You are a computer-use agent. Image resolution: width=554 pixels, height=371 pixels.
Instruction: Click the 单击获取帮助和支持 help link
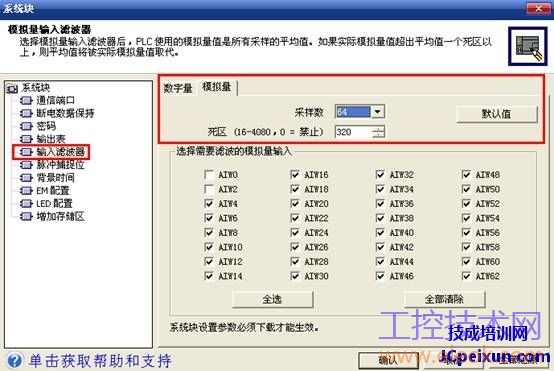[100, 361]
